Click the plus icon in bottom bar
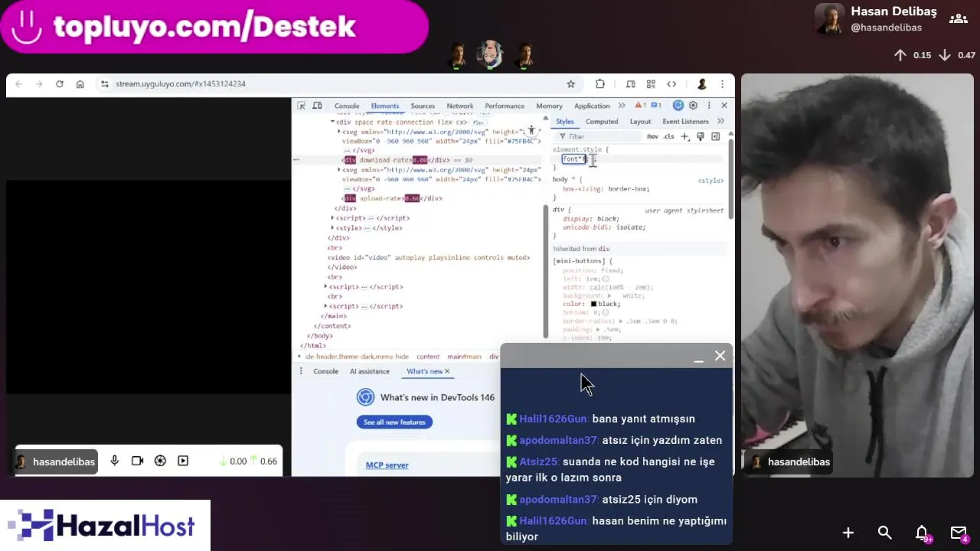 [x=848, y=533]
